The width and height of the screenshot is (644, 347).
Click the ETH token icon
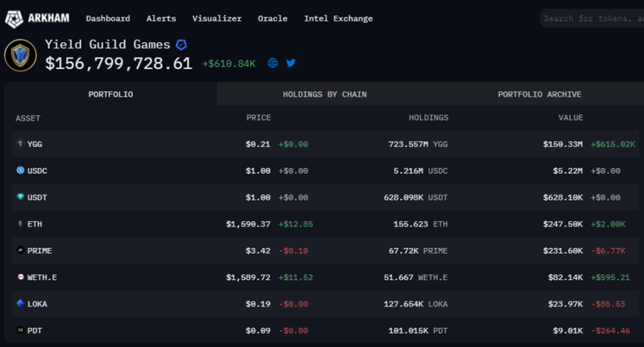(20, 224)
